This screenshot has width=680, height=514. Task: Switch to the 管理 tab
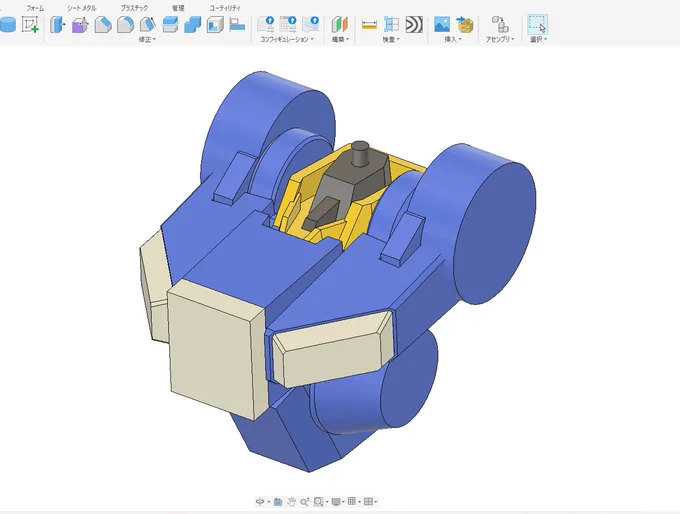(x=178, y=8)
